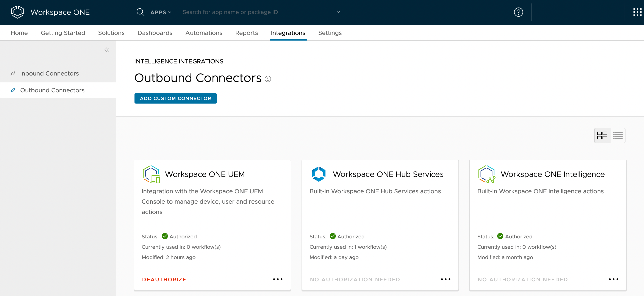This screenshot has width=644, height=296.
Task: Open the help question mark icon
Action: tap(518, 12)
